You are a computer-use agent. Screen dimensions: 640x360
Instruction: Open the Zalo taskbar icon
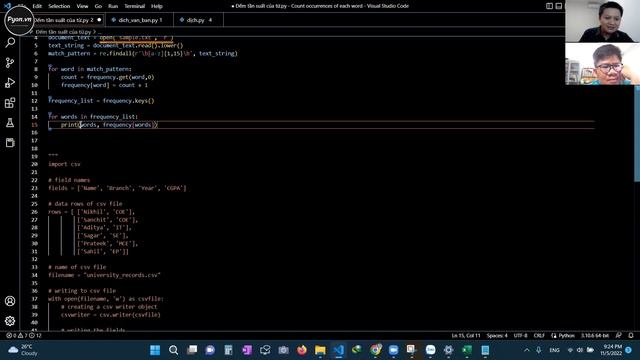tap(430, 350)
